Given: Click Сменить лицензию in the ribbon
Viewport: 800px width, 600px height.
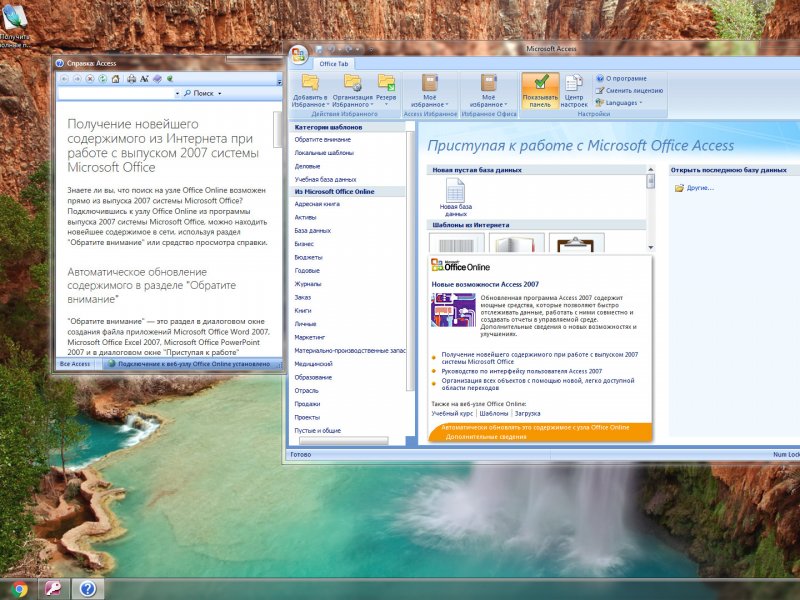Looking at the screenshot, I should (630, 90).
